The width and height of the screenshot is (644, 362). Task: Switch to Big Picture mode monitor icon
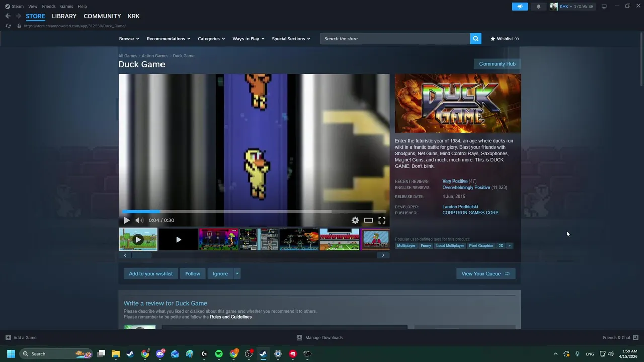[x=604, y=6]
